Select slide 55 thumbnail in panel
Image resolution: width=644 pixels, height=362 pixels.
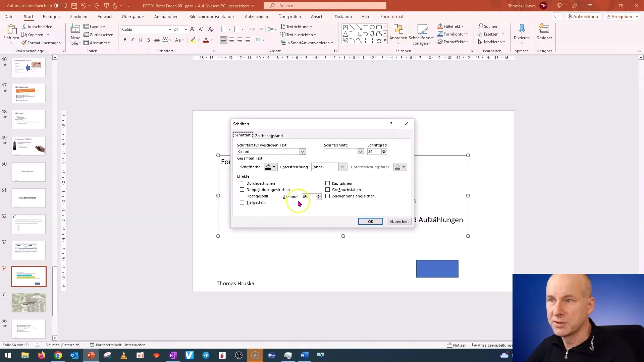coord(28,303)
